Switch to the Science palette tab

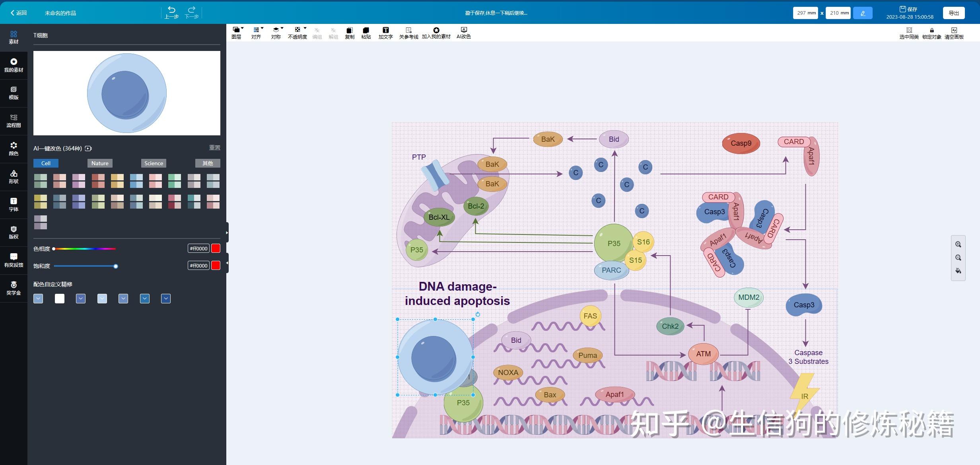(x=154, y=163)
